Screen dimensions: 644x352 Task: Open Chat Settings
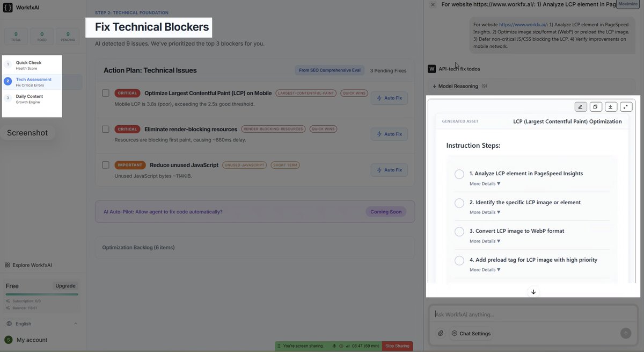470,333
